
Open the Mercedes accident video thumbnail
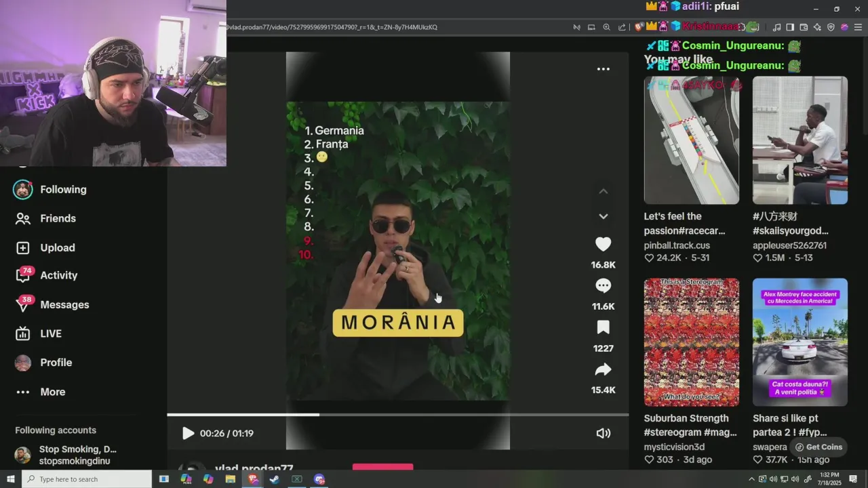pos(800,342)
